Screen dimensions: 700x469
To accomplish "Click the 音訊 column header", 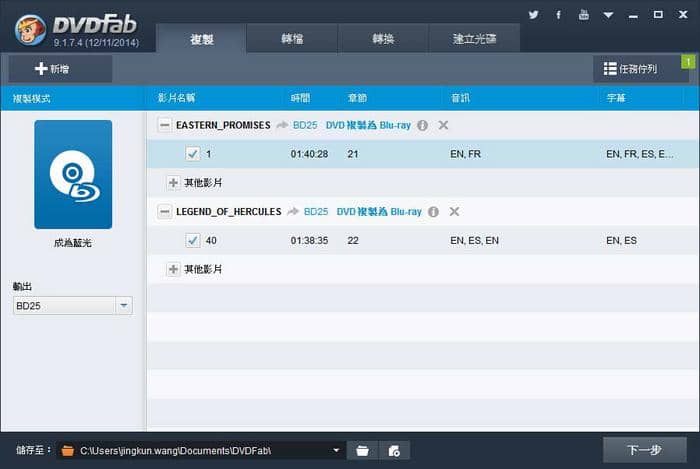I will [x=460, y=98].
